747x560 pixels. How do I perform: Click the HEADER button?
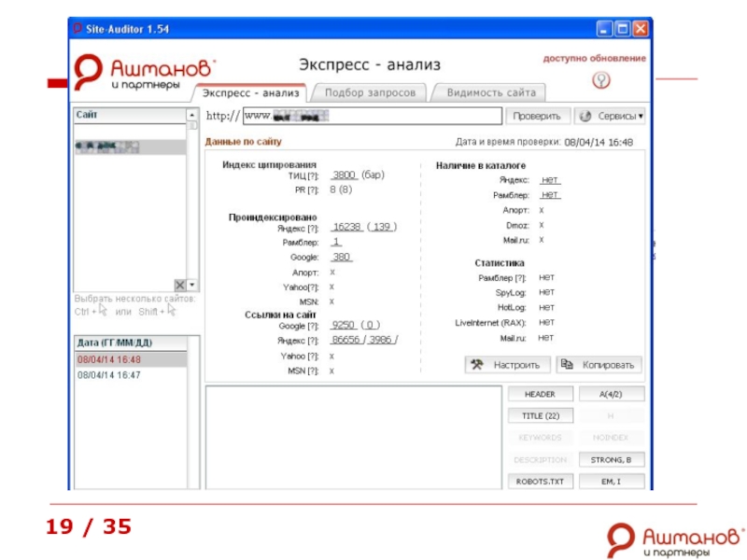(x=541, y=394)
